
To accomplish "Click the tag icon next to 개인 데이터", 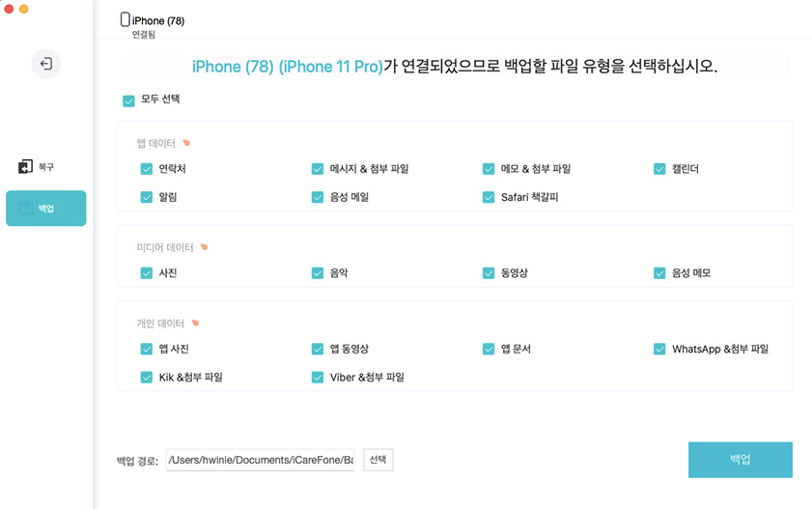I will (195, 323).
